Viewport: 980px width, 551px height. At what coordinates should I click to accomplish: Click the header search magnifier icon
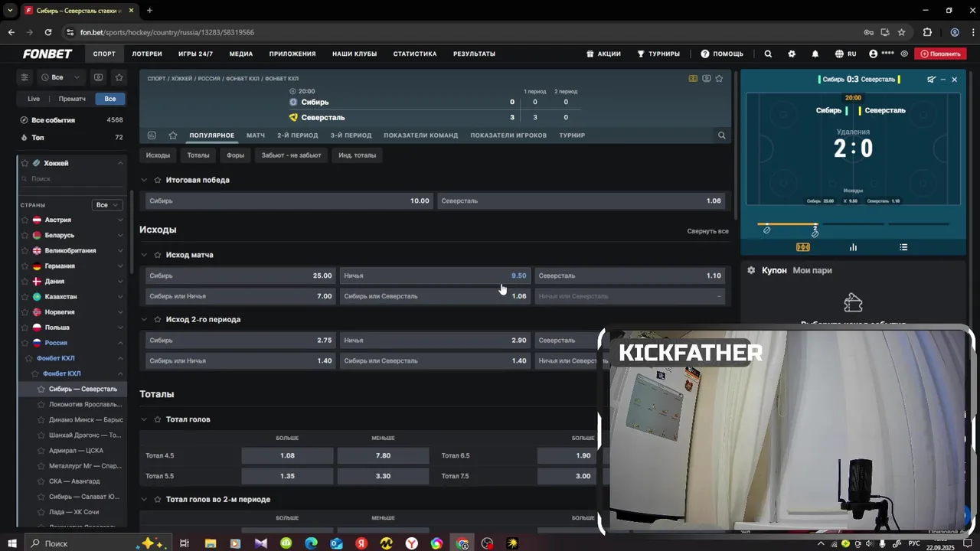click(768, 54)
